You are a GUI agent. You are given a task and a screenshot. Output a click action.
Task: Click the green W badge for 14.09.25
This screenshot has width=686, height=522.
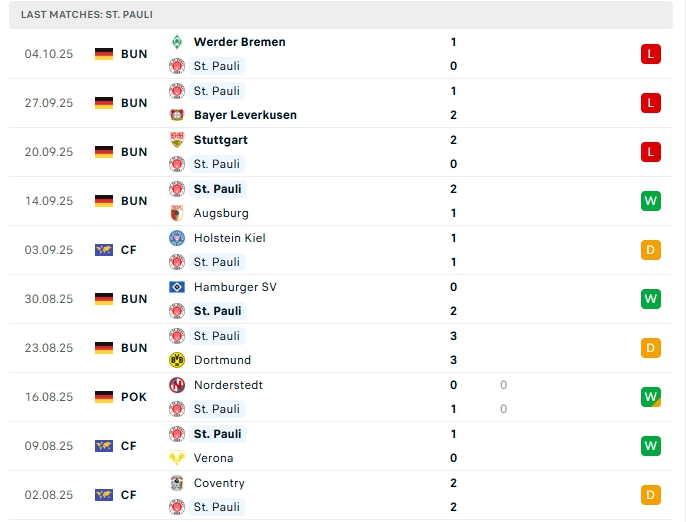point(651,201)
